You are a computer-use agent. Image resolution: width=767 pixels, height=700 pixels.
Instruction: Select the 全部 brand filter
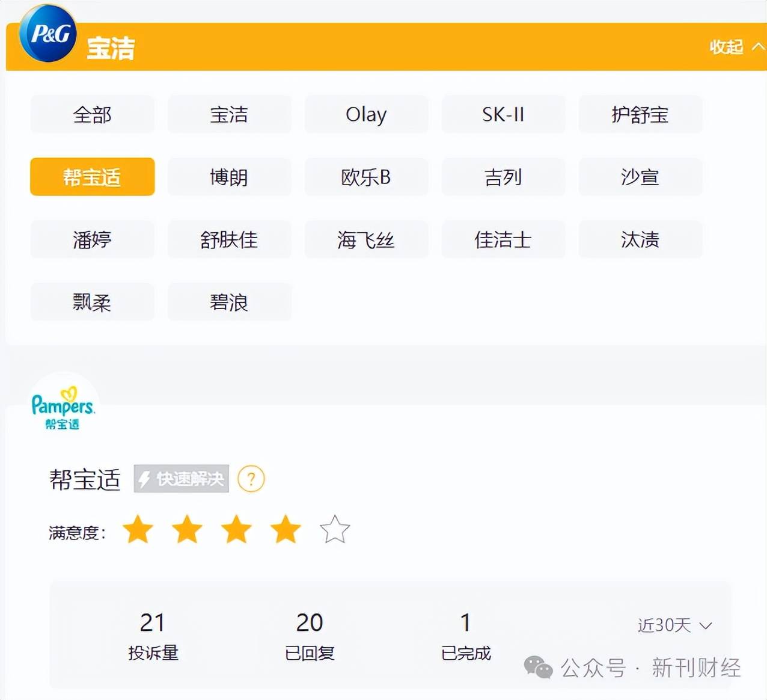(x=93, y=114)
